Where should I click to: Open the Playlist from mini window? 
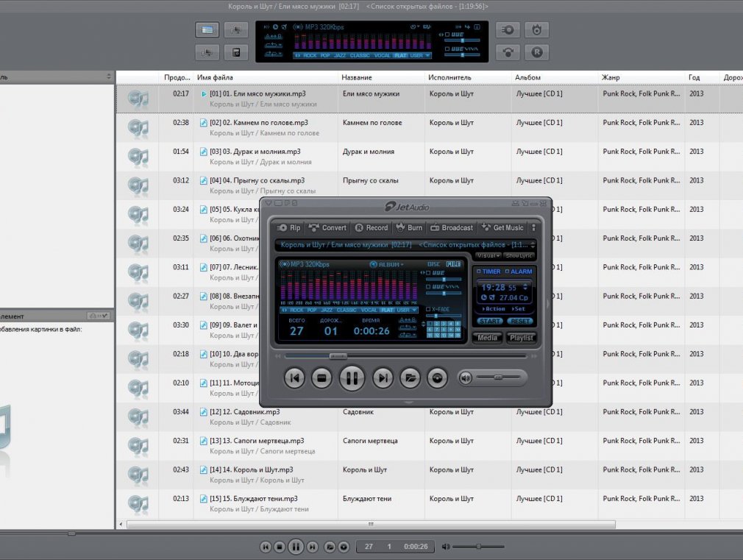522,338
